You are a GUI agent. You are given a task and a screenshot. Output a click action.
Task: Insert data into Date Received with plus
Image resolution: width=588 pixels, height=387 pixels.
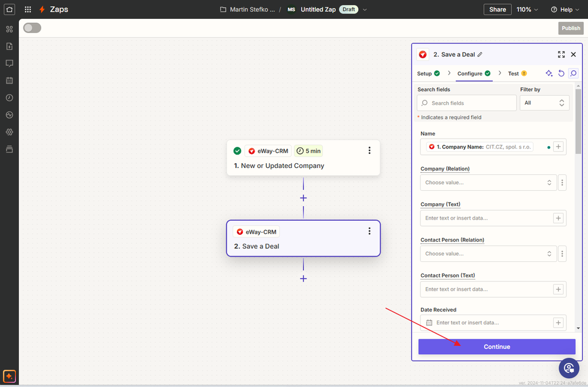(x=559, y=322)
